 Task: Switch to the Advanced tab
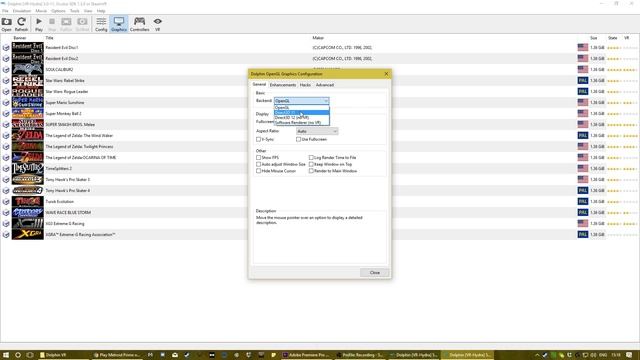[325, 85]
